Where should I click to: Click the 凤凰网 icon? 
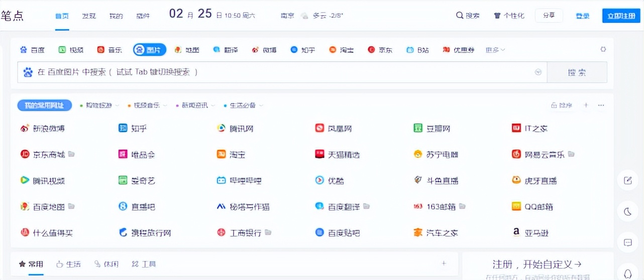tap(319, 128)
